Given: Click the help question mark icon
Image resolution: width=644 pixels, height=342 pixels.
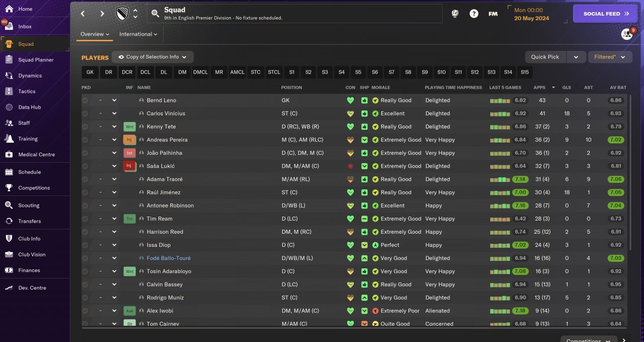Looking at the screenshot, I should coord(474,14).
